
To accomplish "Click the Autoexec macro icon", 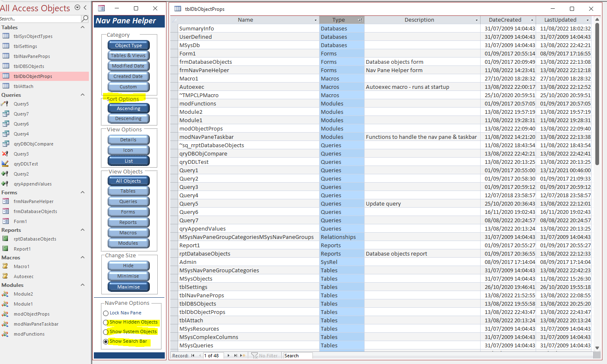I will pyautogui.click(x=5, y=276).
